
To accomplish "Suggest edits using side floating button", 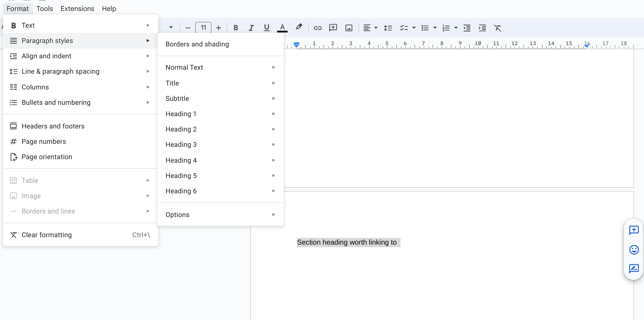I will point(633,269).
